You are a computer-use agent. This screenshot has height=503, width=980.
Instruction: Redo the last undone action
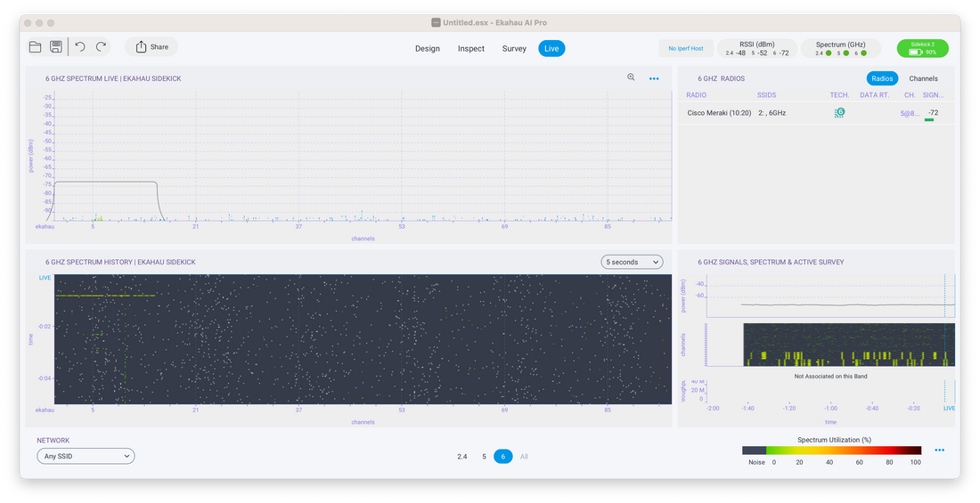pos(102,47)
